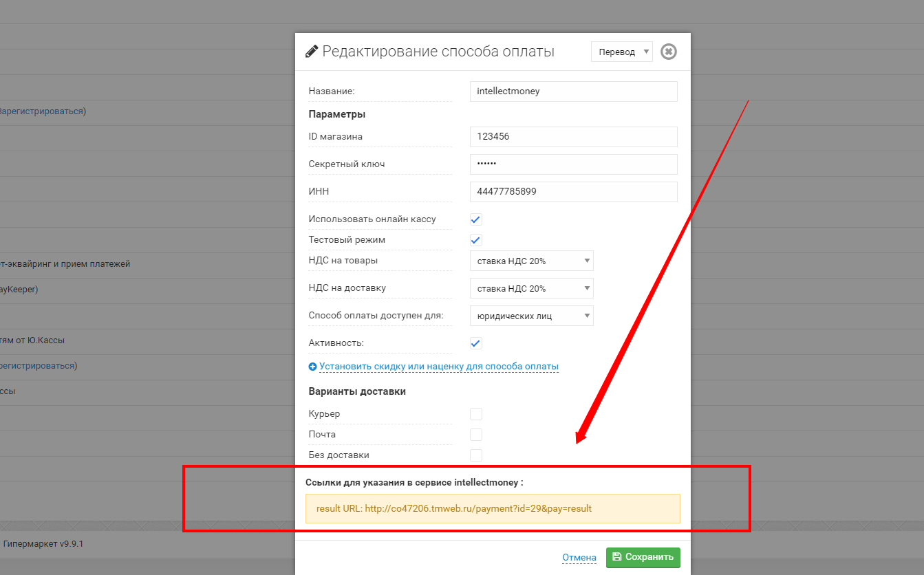Focus the ID магазина field

(573, 137)
